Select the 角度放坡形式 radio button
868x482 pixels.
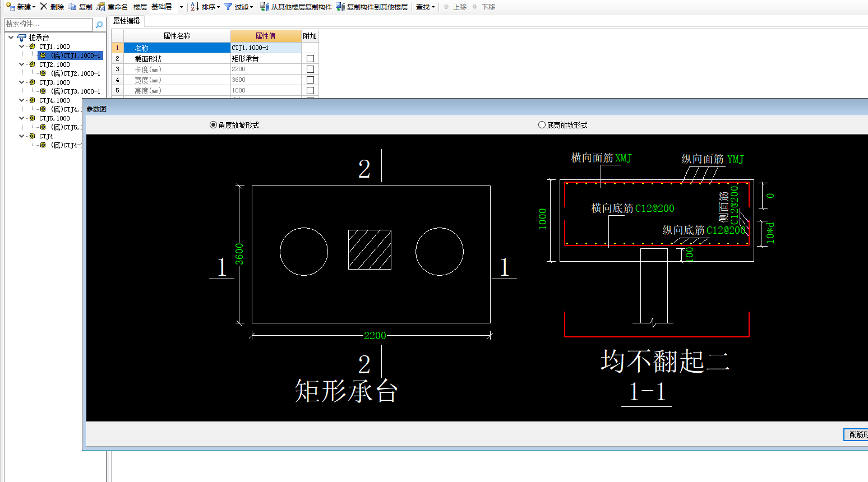pyautogui.click(x=213, y=125)
